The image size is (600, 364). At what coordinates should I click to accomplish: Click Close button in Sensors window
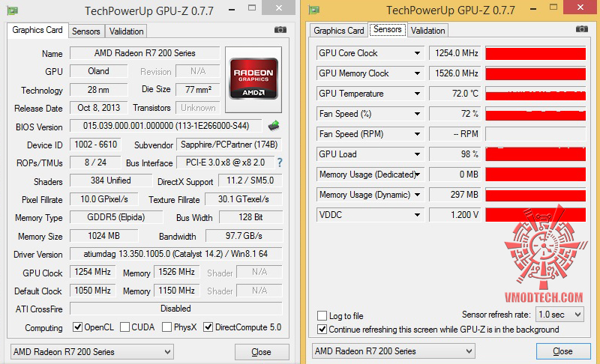[x=563, y=351]
